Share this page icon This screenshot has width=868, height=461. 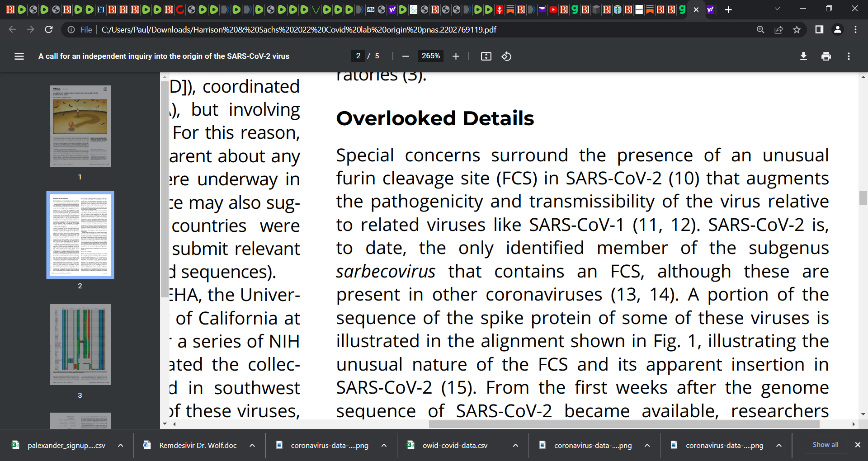[778, 29]
